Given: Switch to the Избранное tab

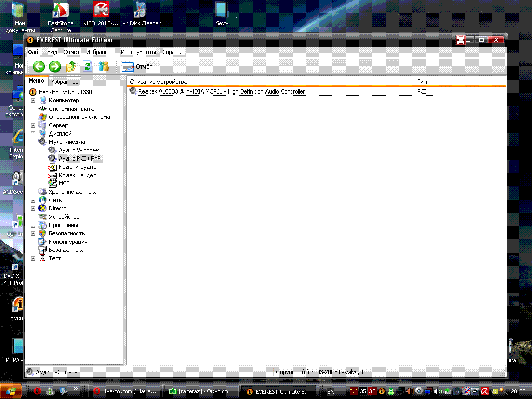Looking at the screenshot, I should tap(64, 82).
